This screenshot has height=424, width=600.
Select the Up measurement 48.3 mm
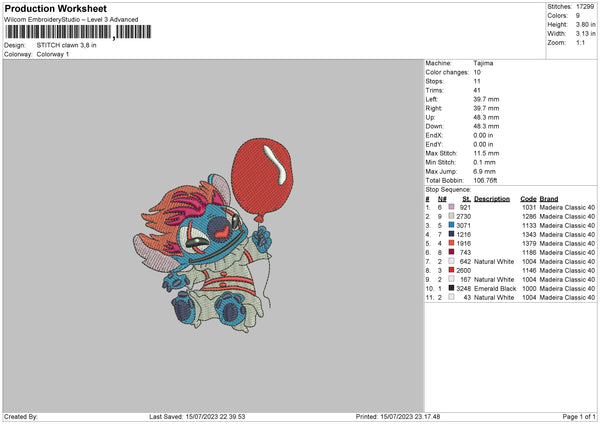tap(486, 117)
